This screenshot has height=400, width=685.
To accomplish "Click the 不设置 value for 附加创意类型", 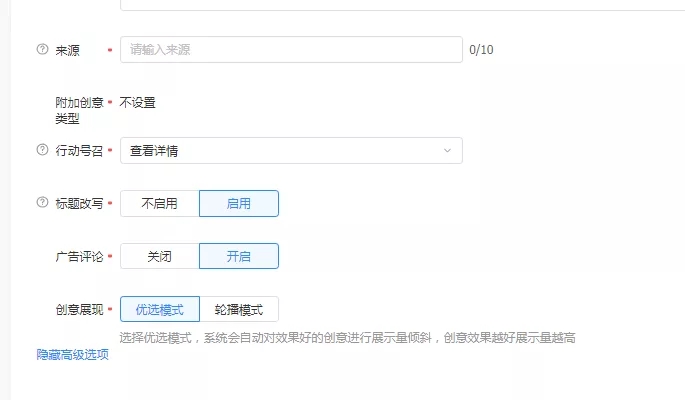I will coord(138,102).
